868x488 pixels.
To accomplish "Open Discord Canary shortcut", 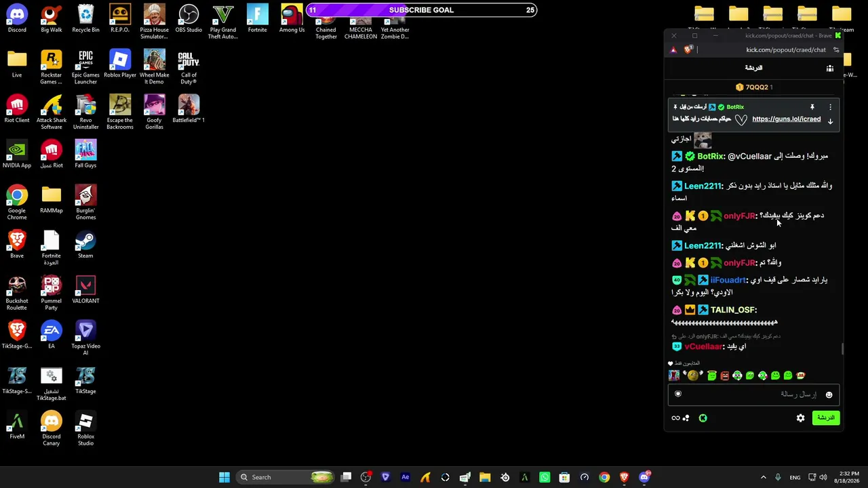I will [52, 429].
